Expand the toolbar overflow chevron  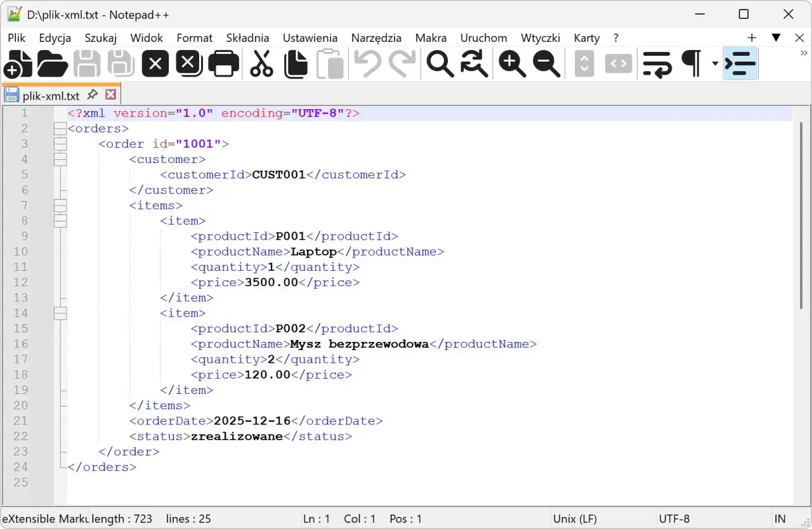pos(804,53)
